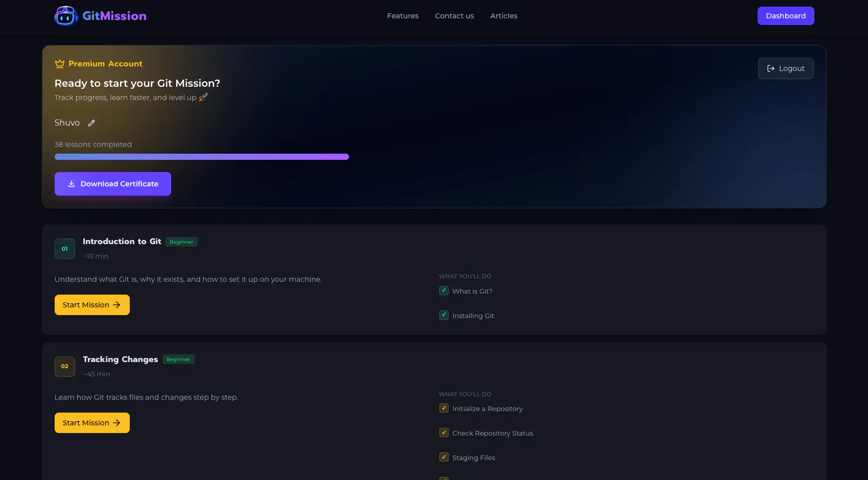Image resolution: width=868 pixels, height=480 pixels.
Task: Click the Shuvo username text
Action: pos(67,123)
